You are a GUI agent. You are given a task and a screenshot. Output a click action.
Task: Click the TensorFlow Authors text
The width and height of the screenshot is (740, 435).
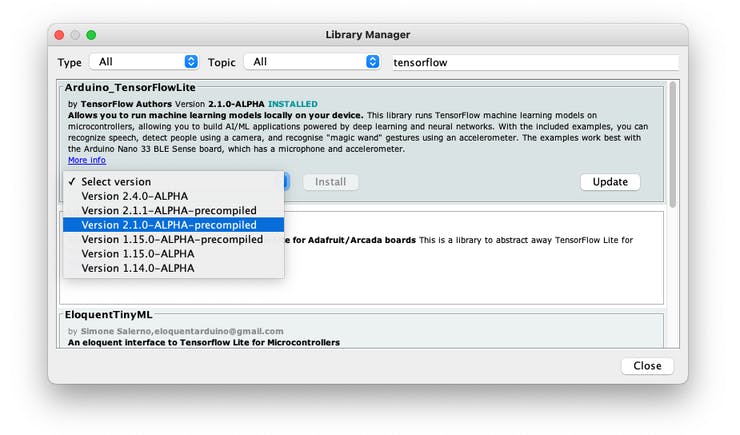pos(126,104)
